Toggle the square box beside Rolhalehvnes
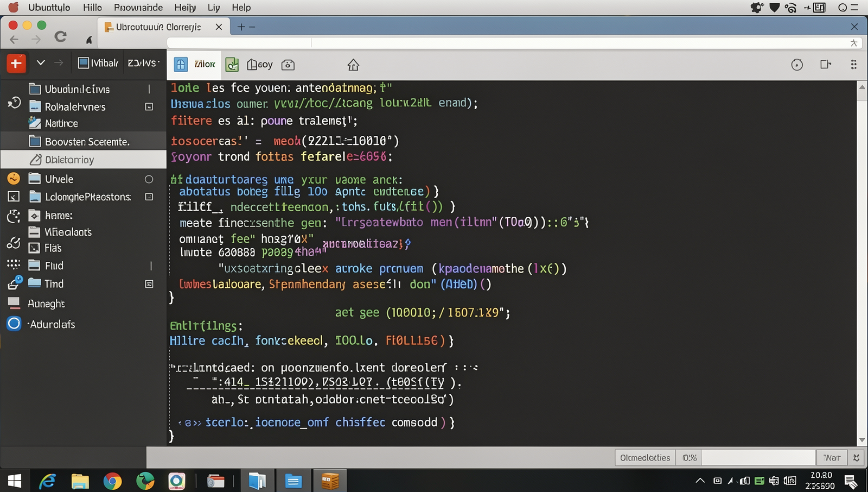The image size is (868, 492). coord(149,107)
